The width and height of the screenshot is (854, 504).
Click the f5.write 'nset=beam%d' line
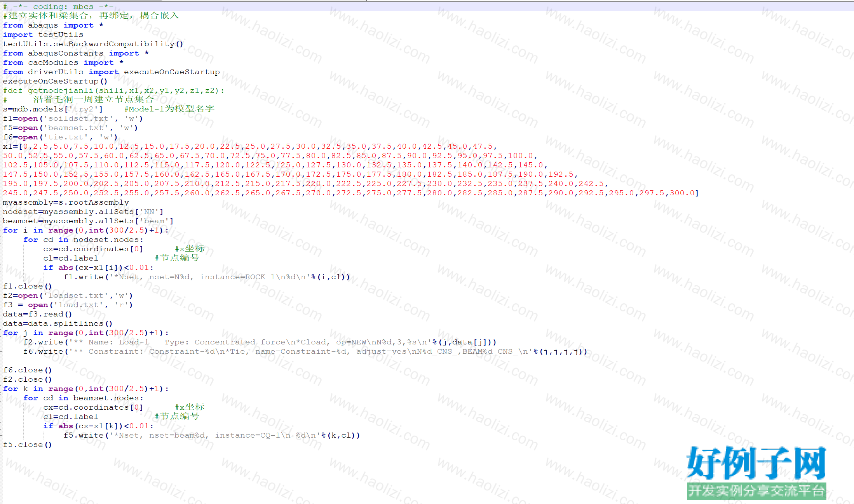212,435
